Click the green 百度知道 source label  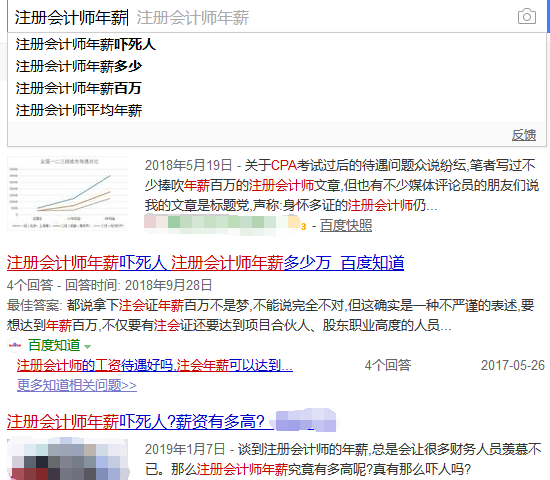(54, 345)
